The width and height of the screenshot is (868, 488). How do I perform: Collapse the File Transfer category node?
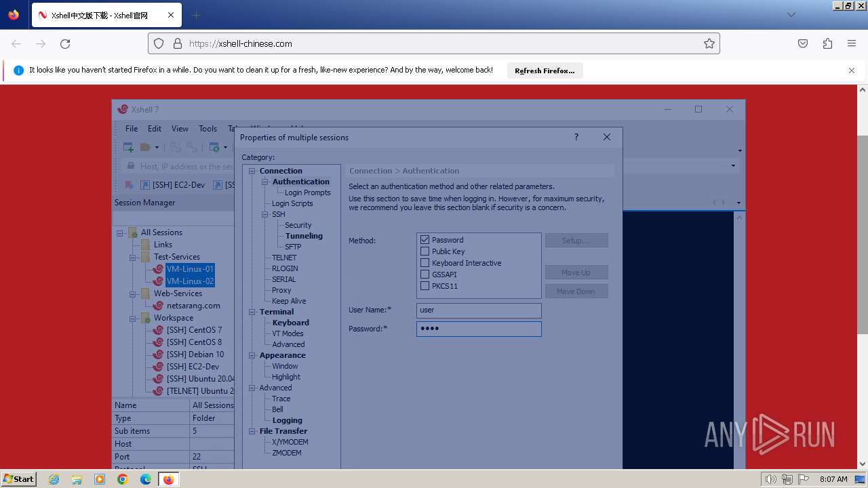[253, 431]
